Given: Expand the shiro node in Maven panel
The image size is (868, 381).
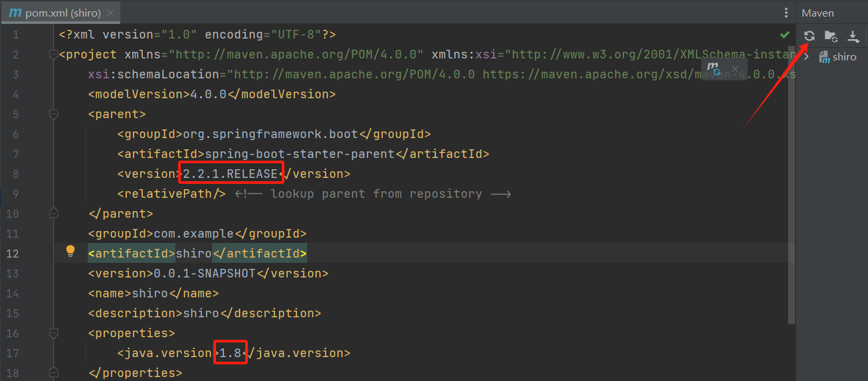Looking at the screenshot, I should click(x=807, y=57).
